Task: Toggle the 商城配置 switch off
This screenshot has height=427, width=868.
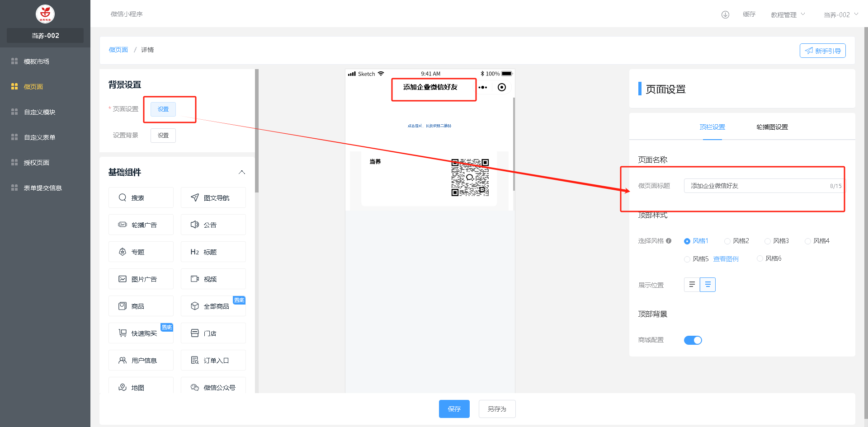Action: click(x=693, y=340)
